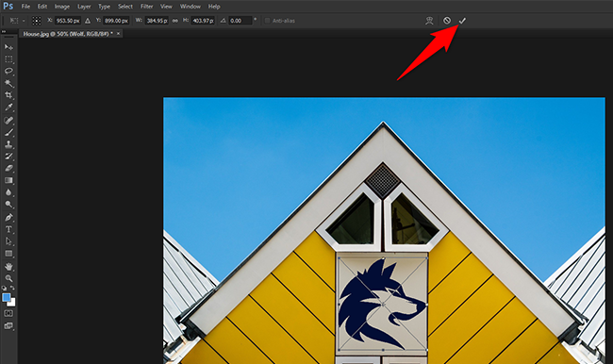Set the reference point location grid
This screenshot has width=613, height=364.
[x=37, y=21]
